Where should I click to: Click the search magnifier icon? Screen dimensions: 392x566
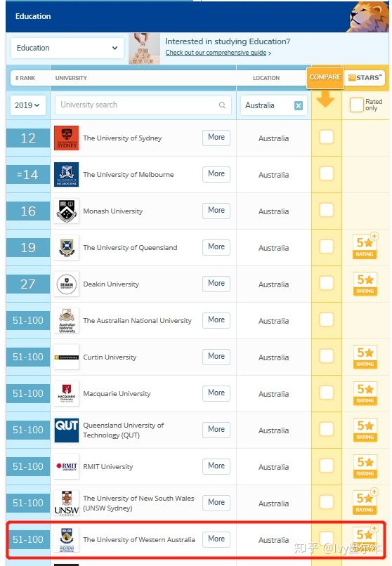[223, 105]
